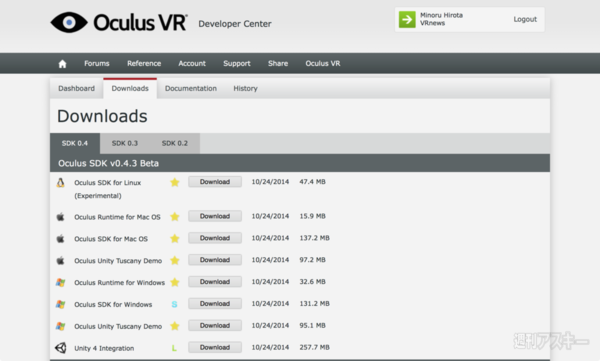This screenshot has height=361, width=600.
Task: Click star on the 97.2 MB Tuscany Demo row
Action: tap(175, 260)
